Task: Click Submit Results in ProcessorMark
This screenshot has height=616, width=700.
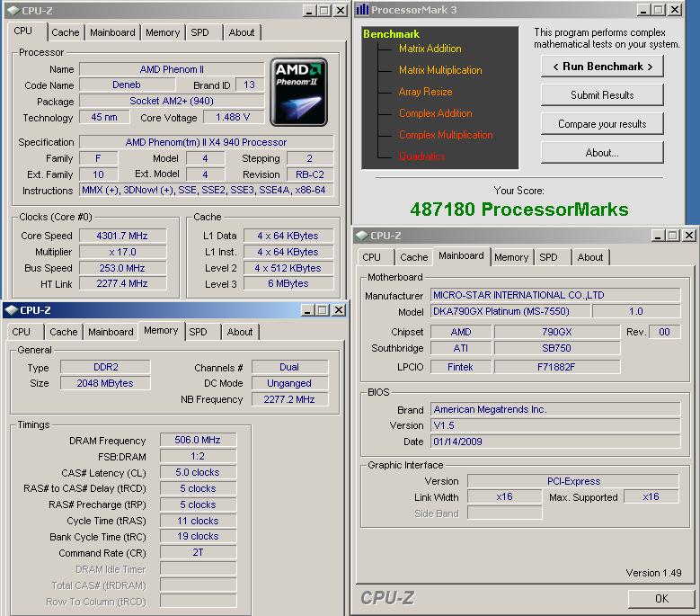Action: click(602, 95)
